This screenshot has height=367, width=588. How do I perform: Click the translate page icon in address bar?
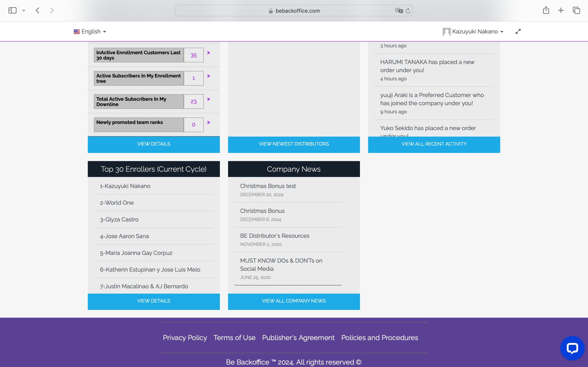[399, 11]
